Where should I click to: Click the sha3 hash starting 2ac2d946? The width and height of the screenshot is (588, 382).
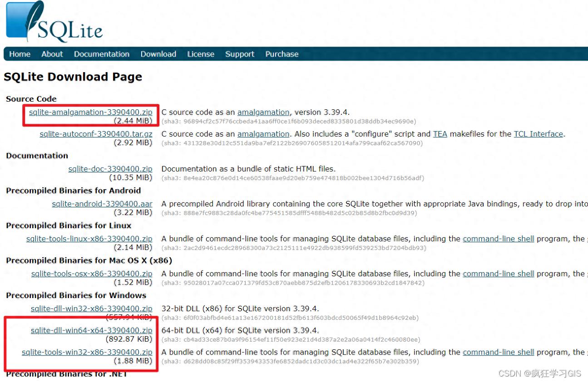coord(293,248)
